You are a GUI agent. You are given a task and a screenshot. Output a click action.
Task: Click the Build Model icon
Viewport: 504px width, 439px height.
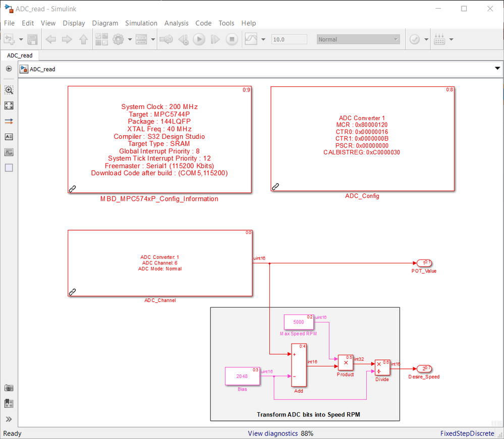(439, 39)
